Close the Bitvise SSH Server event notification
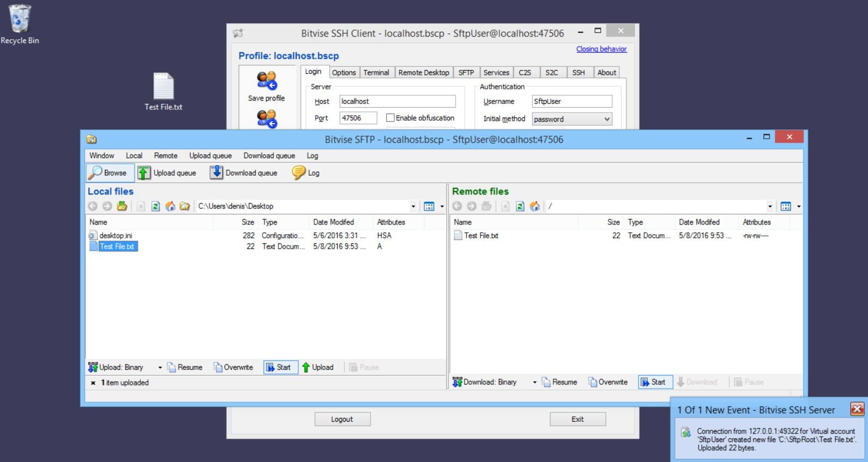The width and height of the screenshot is (868, 462). pyautogui.click(x=857, y=409)
